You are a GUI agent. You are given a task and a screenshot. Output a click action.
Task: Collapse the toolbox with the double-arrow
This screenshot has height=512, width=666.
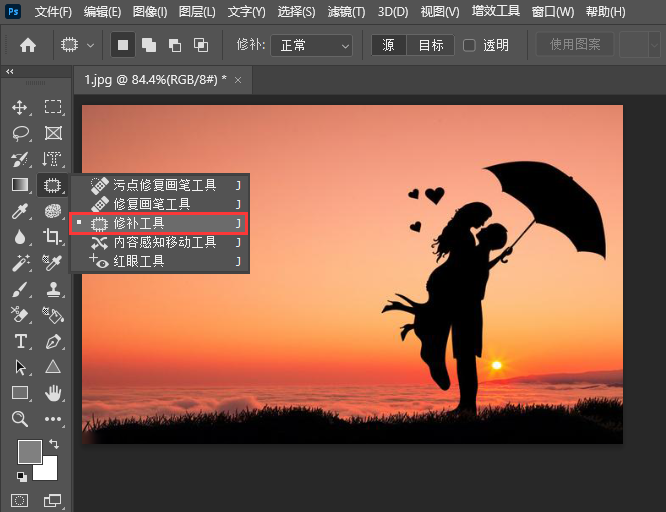(x=9, y=71)
